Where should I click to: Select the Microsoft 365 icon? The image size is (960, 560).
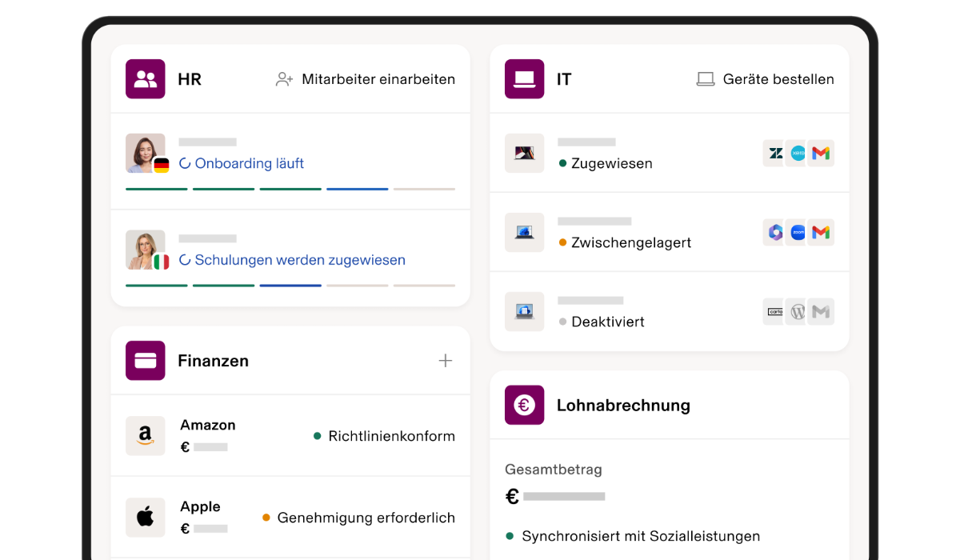pos(774,232)
